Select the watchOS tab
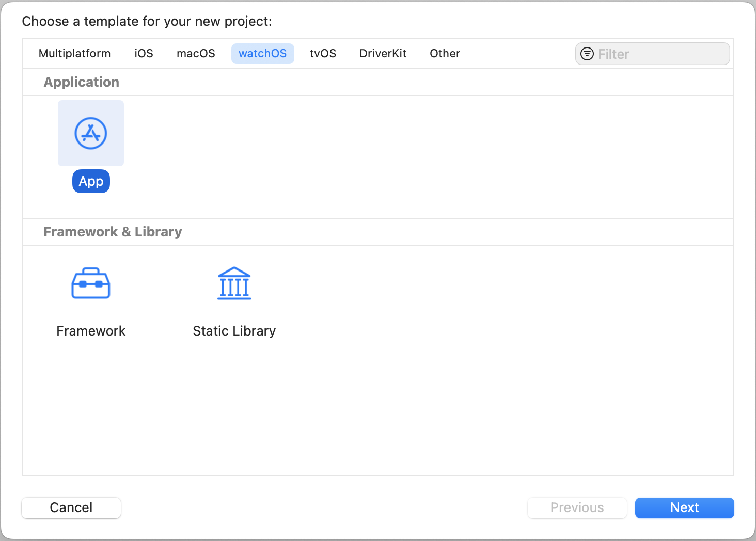This screenshot has width=756, height=541. [262, 54]
